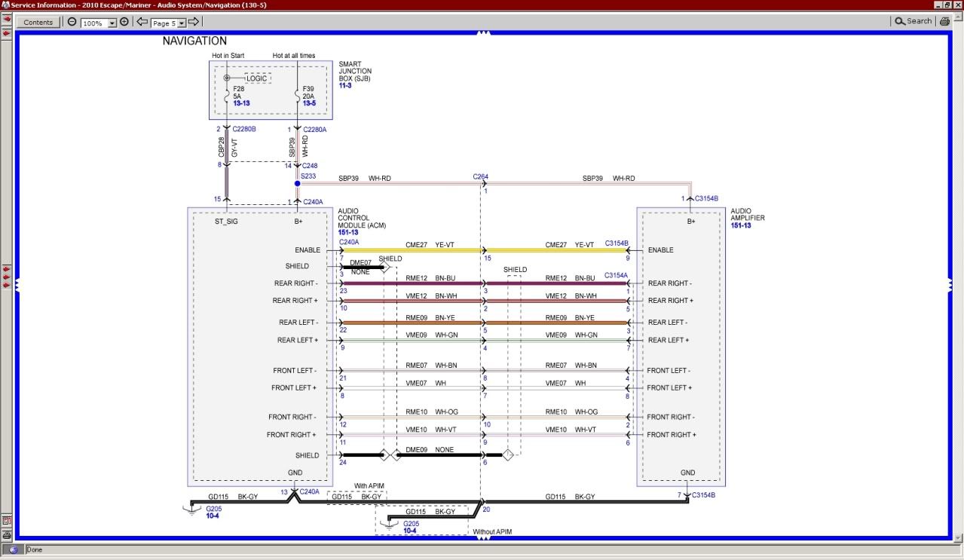This screenshot has width=964, height=560.
Task: Follow the 151-13 link under Audio Amplifier
Action: (742, 225)
